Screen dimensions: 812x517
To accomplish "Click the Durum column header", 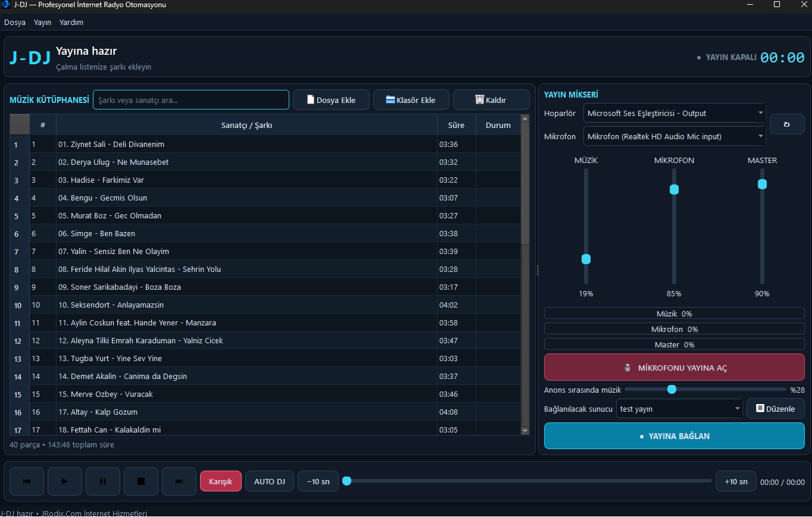I will pos(498,125).
